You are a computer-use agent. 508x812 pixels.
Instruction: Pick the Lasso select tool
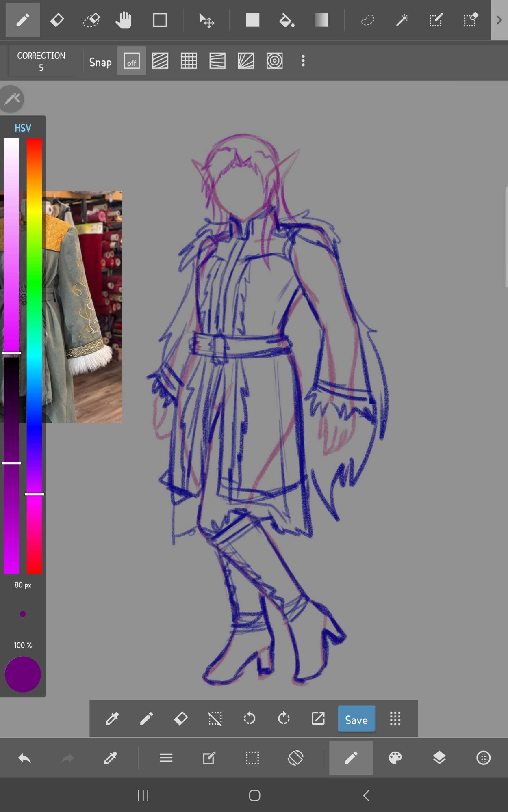pyautogui.click(x=367, y=20)
